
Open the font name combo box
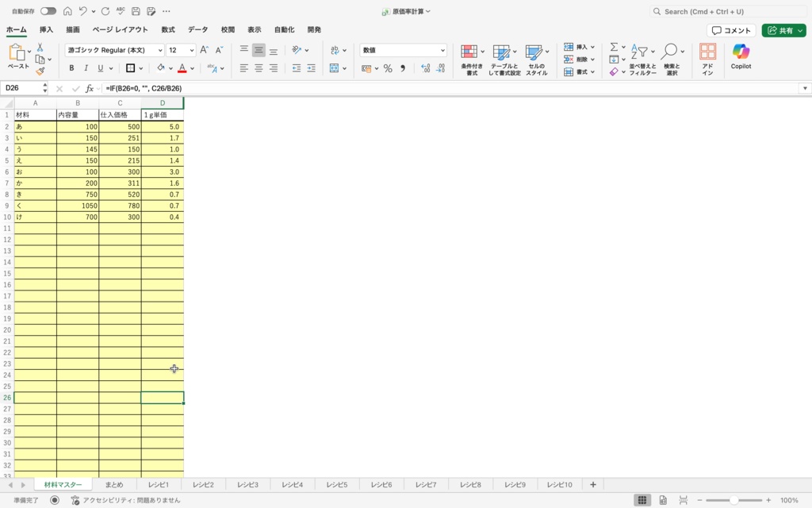click(114, 50)
